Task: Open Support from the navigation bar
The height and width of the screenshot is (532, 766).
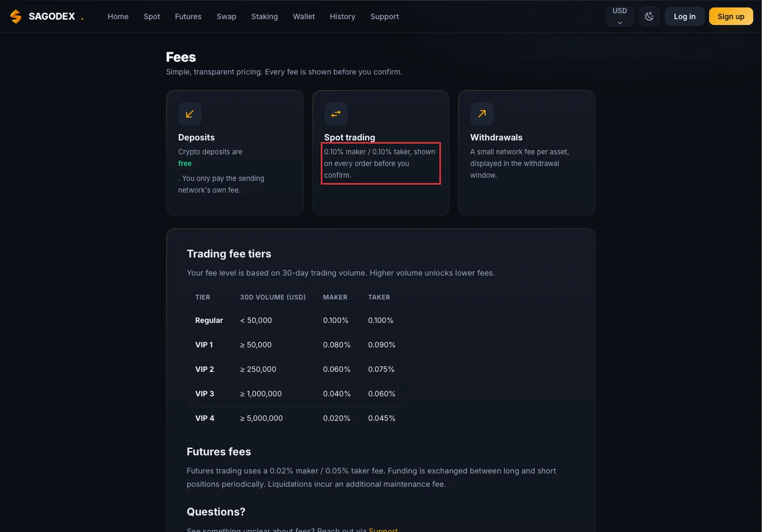Action: tap(385, 16)
